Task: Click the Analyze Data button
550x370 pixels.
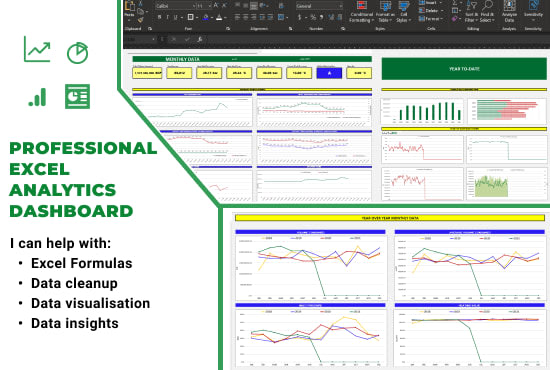Action: (x=509, y=12)
